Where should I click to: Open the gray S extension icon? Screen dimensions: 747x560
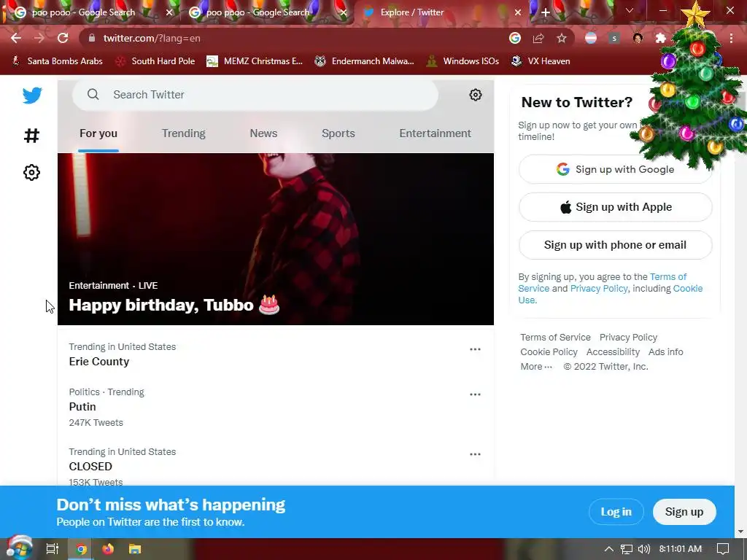pos(614,38)
